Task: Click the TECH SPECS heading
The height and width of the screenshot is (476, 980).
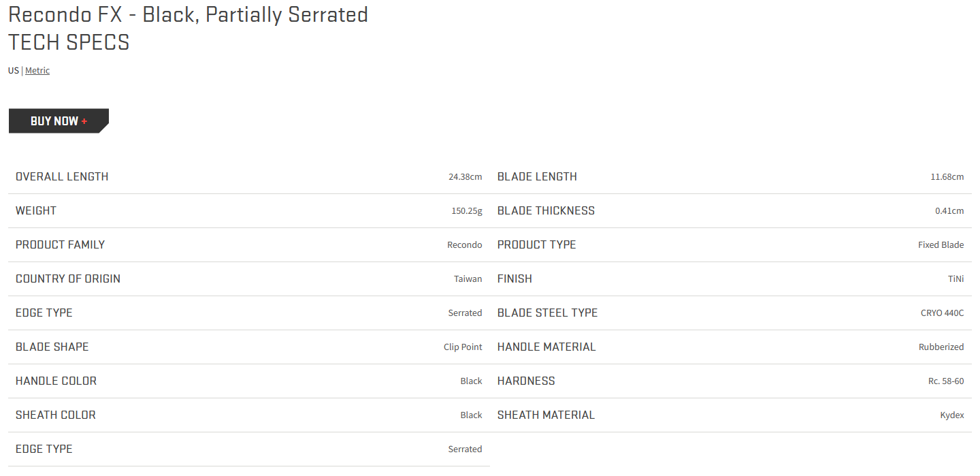Action: coord(69,42)
